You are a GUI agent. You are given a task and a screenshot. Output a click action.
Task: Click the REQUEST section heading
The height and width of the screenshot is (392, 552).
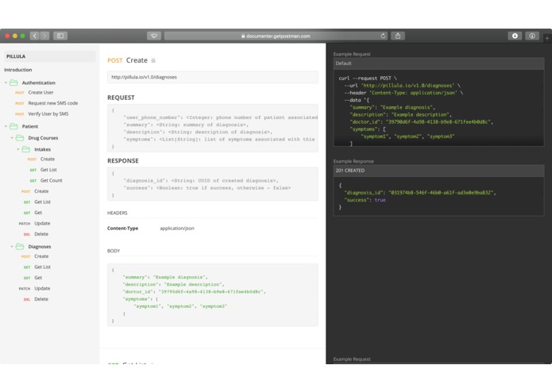tap(121, 98)
